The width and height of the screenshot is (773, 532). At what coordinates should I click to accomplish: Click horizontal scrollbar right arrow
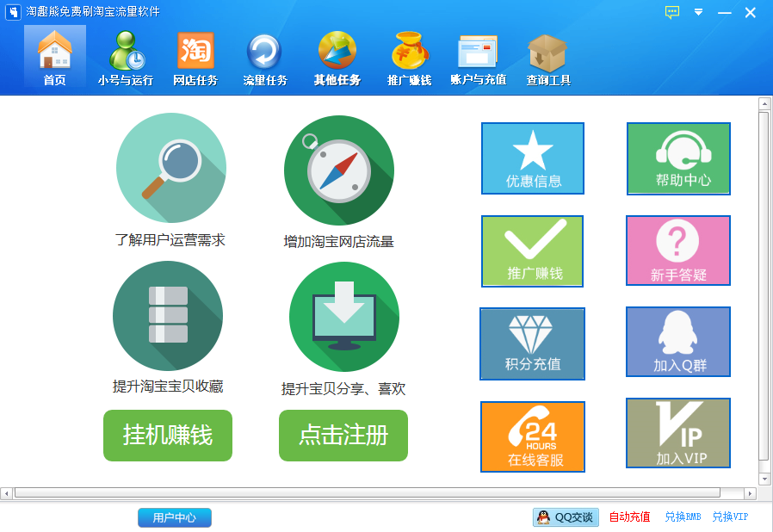click(x=750, y=493)
